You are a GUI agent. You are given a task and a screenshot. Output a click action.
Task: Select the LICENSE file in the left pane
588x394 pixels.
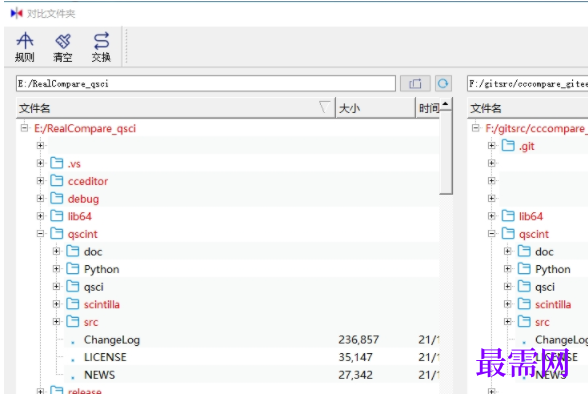pos(105,357)
